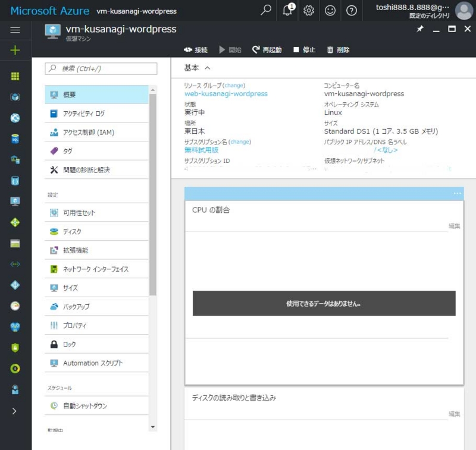
Task: Open アクティビティ ログ menu item
Action: (x=96, y=114)
